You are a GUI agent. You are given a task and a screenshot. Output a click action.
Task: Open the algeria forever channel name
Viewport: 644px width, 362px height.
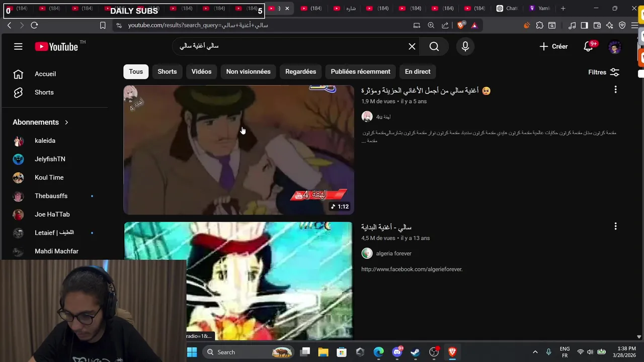coord(393,253)
